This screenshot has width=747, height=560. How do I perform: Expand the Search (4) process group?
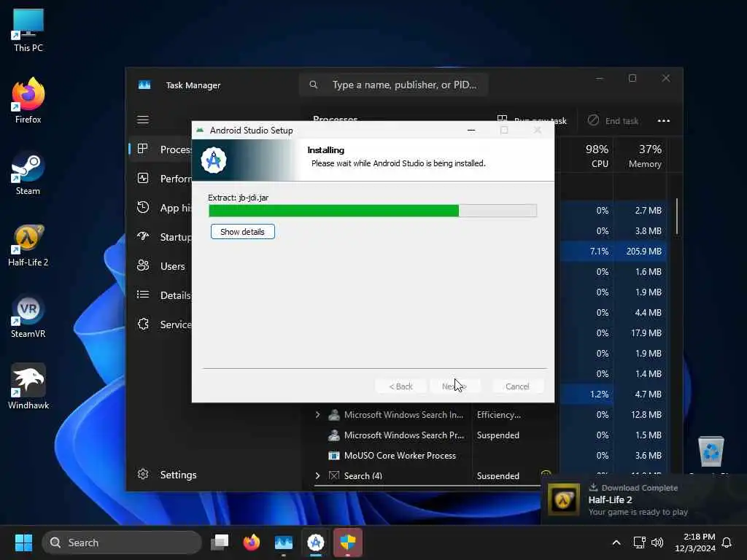coord(317,475)
